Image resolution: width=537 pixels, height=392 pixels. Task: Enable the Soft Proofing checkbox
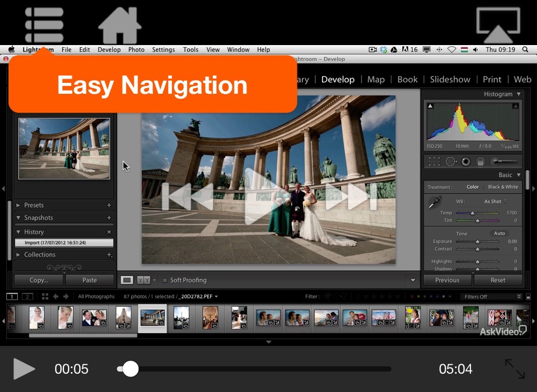tap(165, 280)
